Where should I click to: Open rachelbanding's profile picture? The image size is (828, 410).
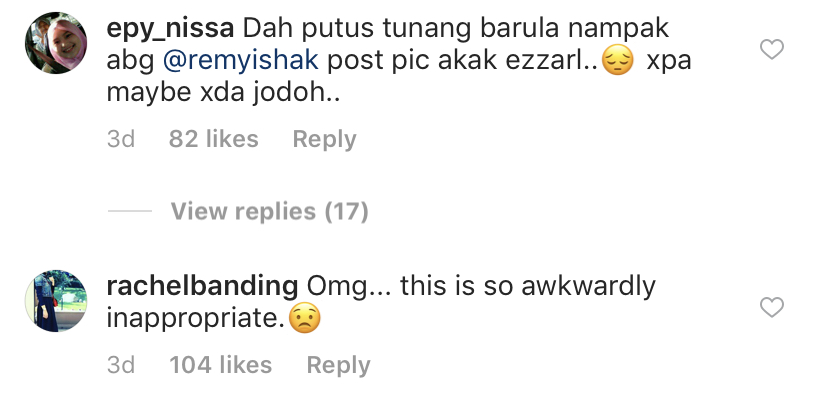click(x=56, y=301)
